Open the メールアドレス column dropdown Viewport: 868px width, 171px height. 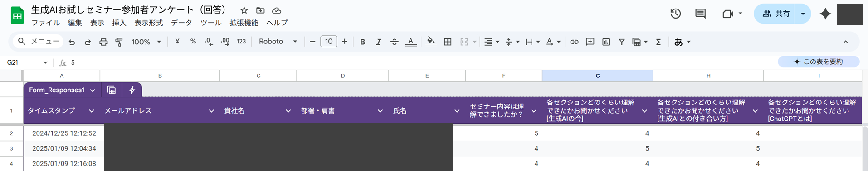tap(211, 111)
